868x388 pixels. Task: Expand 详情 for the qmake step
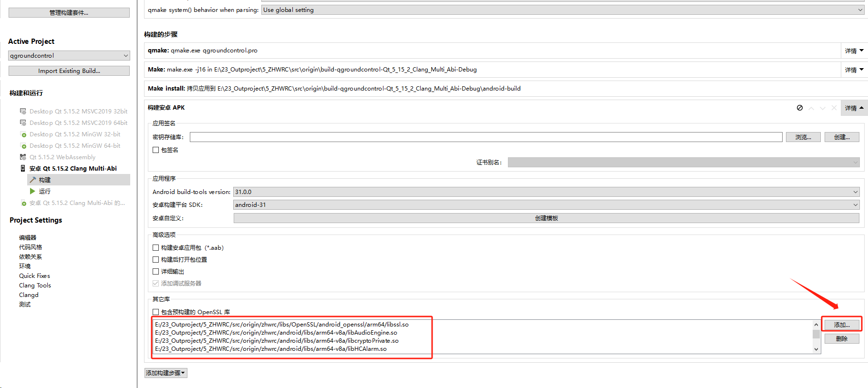[854, 51]
